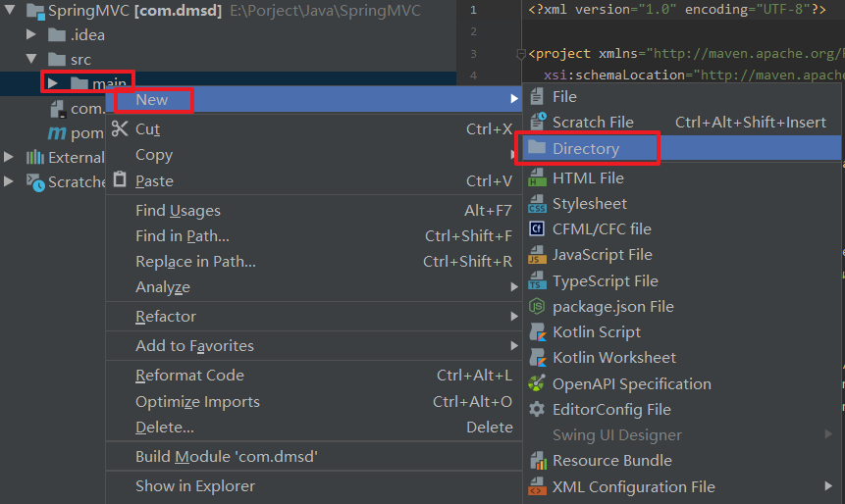Toggle code folding on project tag line
The image size is (845, 504).
tap(520, 54)
